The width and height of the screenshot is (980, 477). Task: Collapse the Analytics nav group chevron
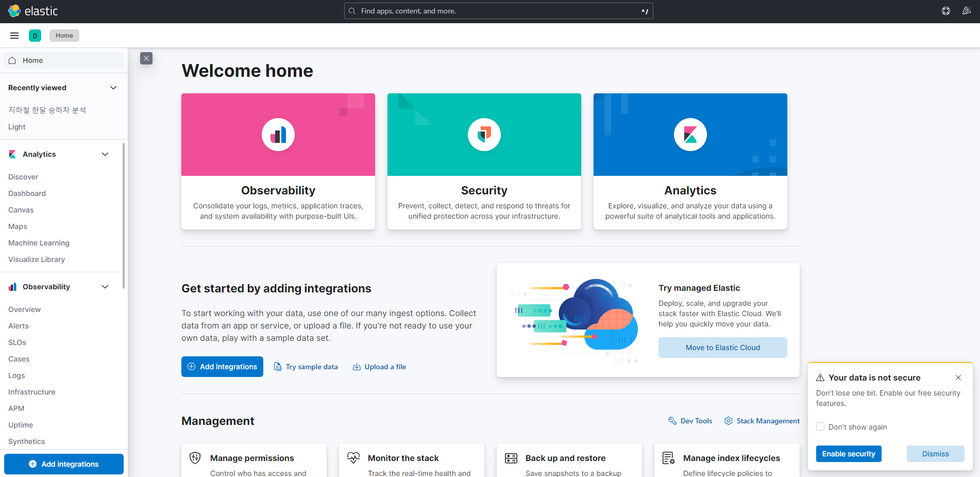(105, 154)
